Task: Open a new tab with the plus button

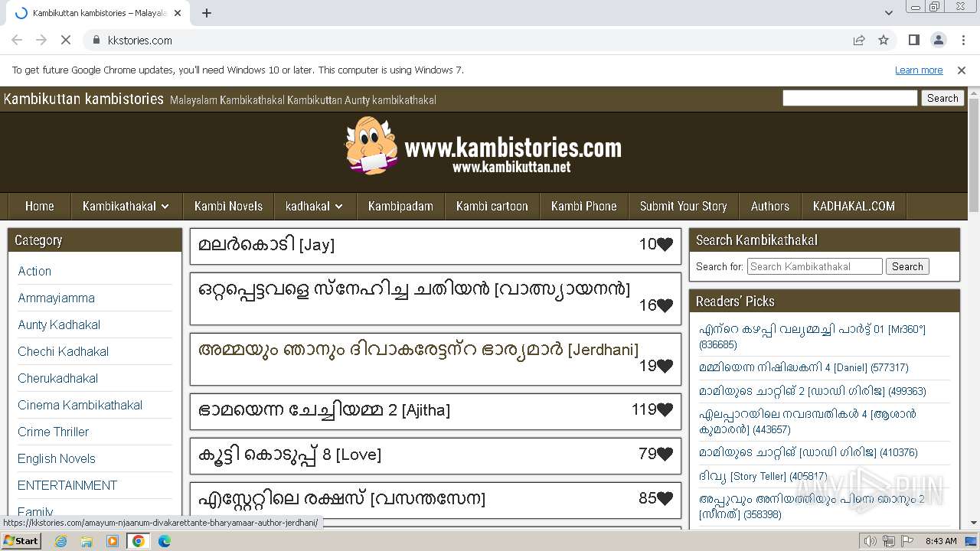Action: click(207, 13)
